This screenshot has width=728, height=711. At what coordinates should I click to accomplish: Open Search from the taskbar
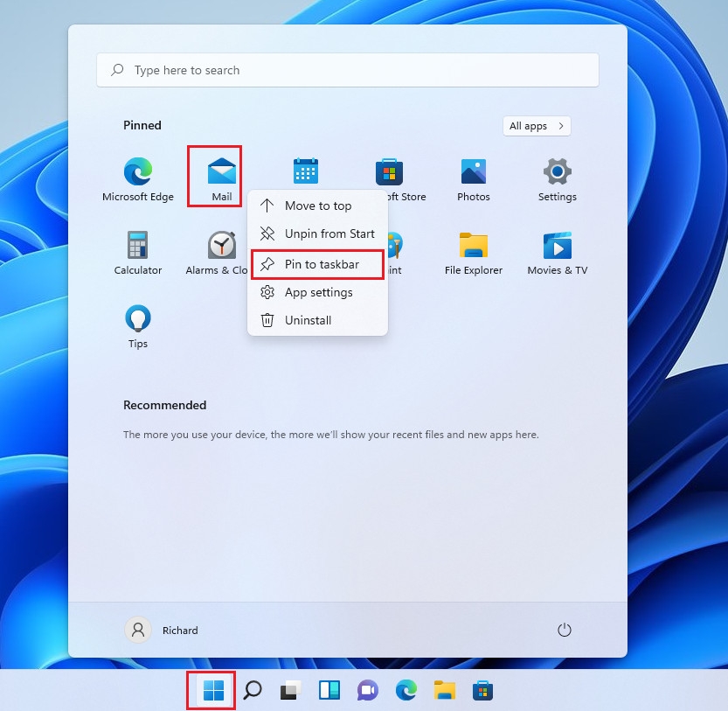tap(252, 690)
